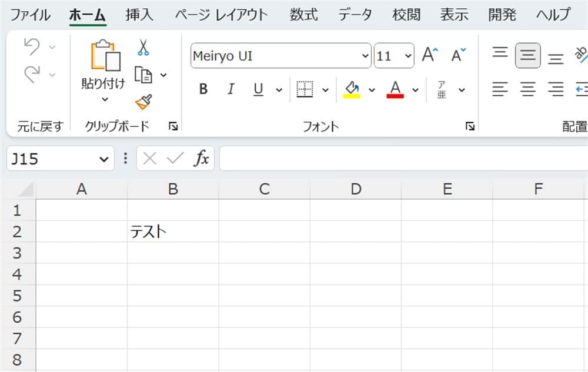
Task: Select cell B2 containing テスト
Action: click(173, 232)
